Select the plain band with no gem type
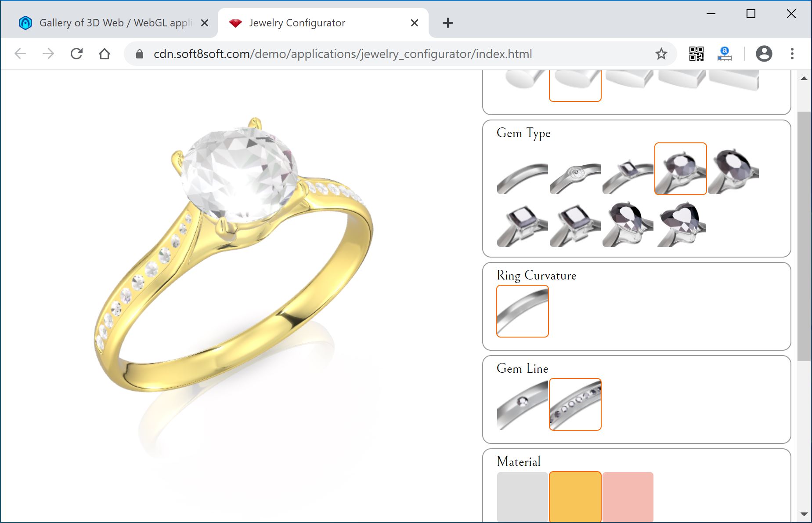The height and width of the screenshot is (523, 812). click(523, 169)
